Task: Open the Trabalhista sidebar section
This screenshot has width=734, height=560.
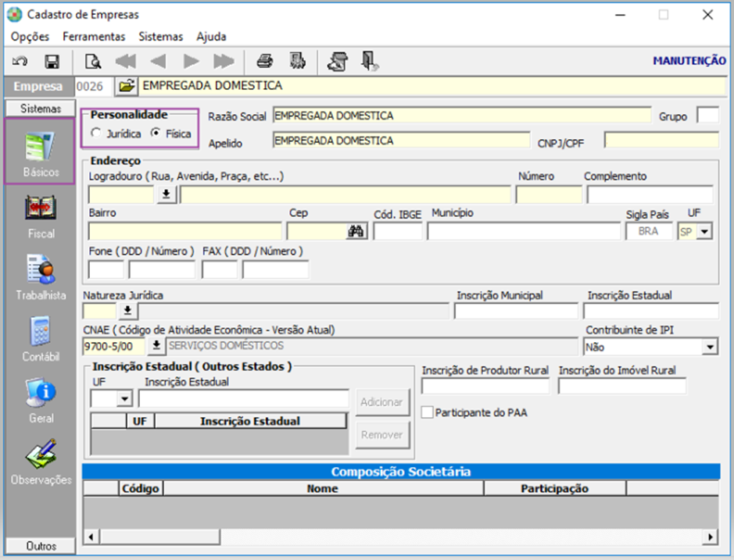Action: click(x=41, y=277)
